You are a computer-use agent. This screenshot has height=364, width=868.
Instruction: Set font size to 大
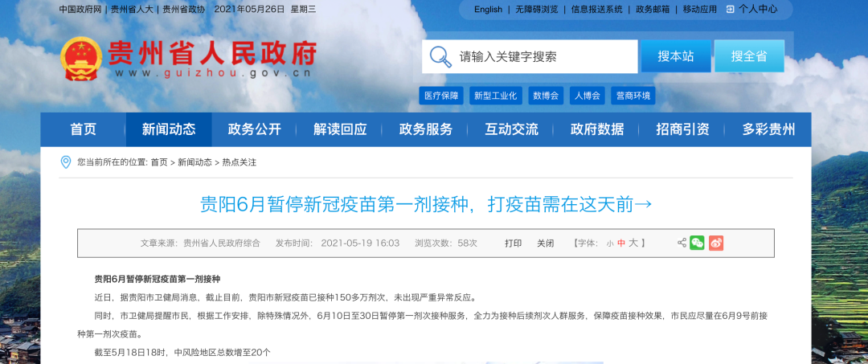(x=633, y=243)
